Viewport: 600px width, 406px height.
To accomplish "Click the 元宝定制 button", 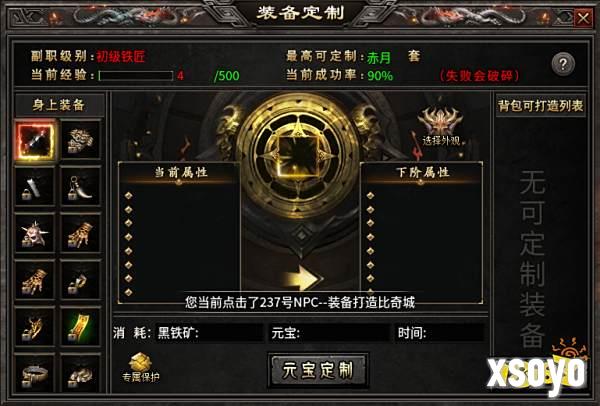I will [318, 370].
